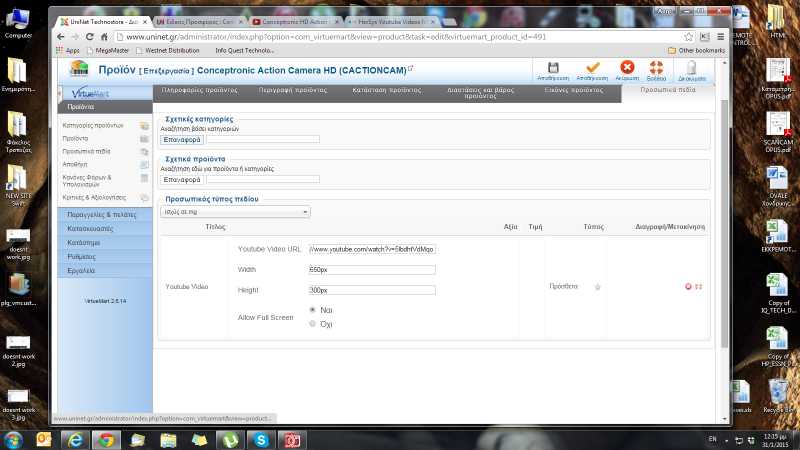Click the red delete icon in Youtube Video row
The height and width of the screenshot is (450, 800).
[688, 287]
